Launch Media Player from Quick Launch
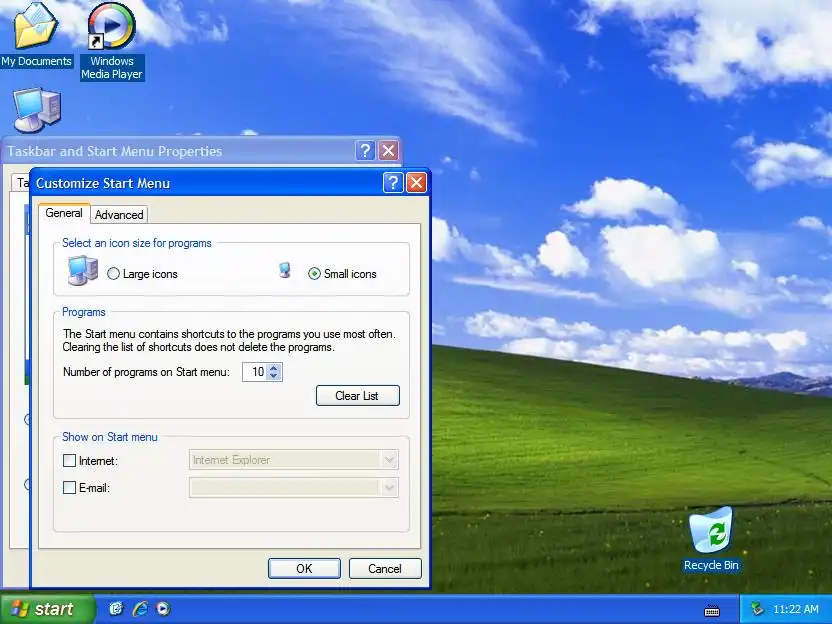Image resolution: width=832 pixels, height=624 pixels. (163, 609)
